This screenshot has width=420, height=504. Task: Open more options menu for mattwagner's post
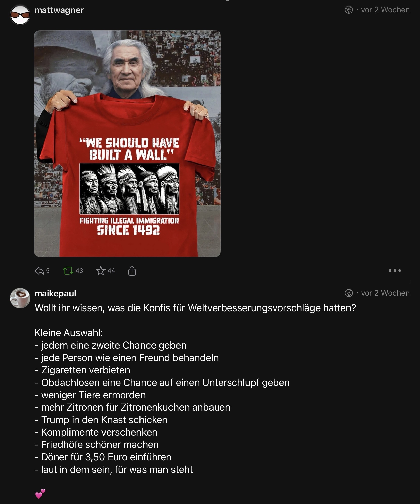[x=395, y=271]
